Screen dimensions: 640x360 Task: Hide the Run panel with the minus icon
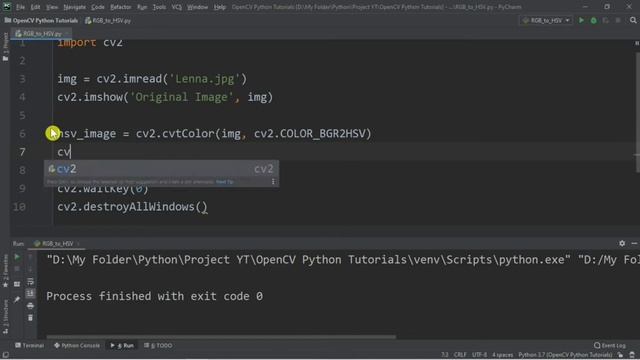coord(634,243)
